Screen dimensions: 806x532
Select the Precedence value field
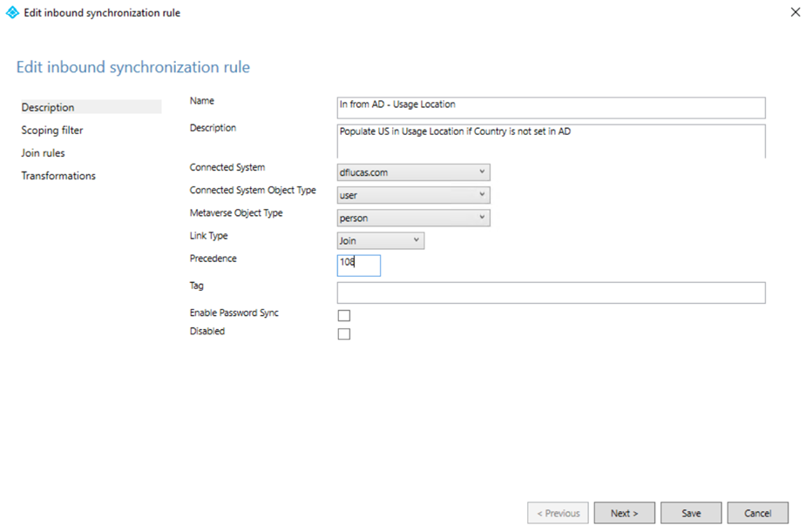click(x=357, y=265)
